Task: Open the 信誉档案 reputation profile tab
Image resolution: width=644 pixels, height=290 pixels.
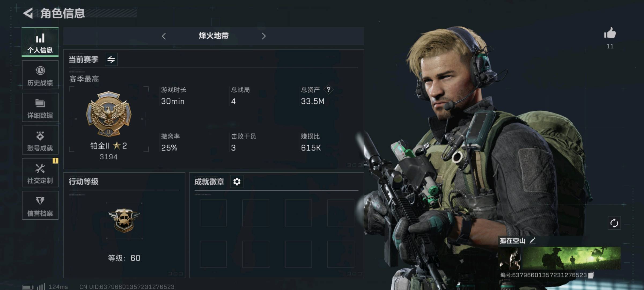Action: pyautogui.click(x=40, y=205)
